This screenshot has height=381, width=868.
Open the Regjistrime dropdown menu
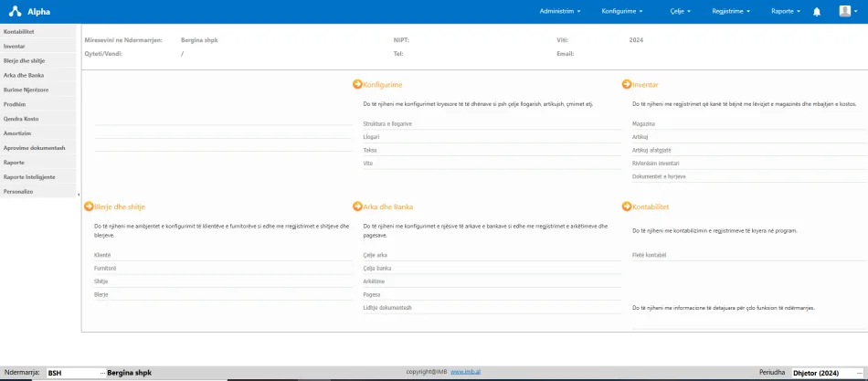730,11
